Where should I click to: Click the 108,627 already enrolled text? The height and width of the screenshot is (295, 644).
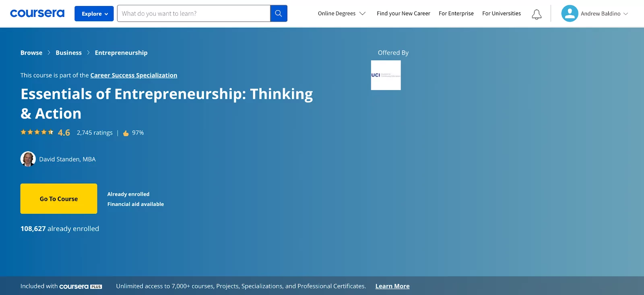click(x=60, y=229)
